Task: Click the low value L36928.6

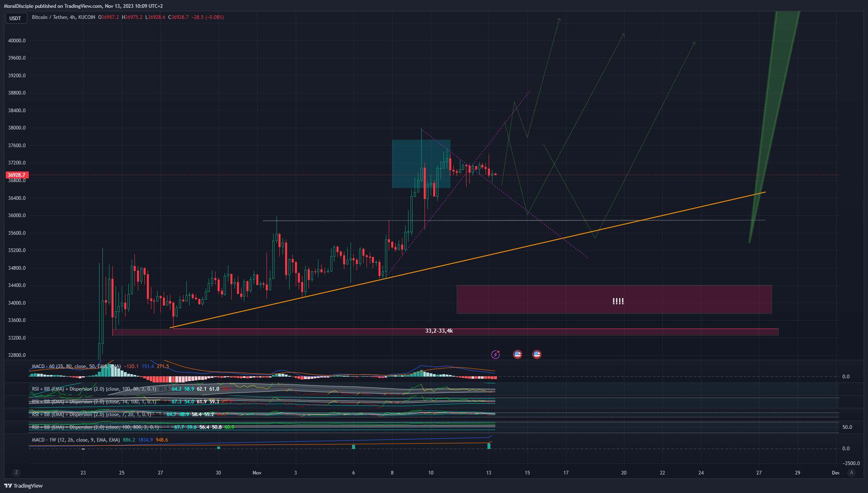Action: 155,17
